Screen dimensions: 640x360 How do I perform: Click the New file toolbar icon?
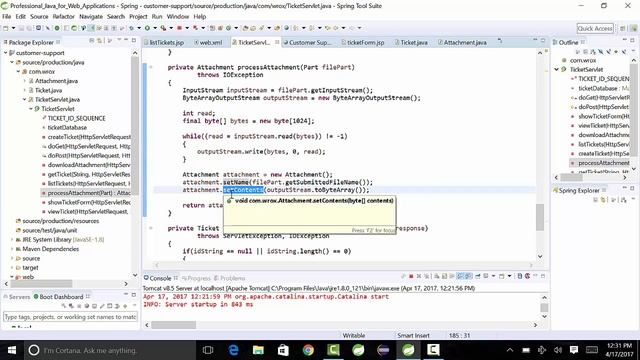(x=5, y=28)
